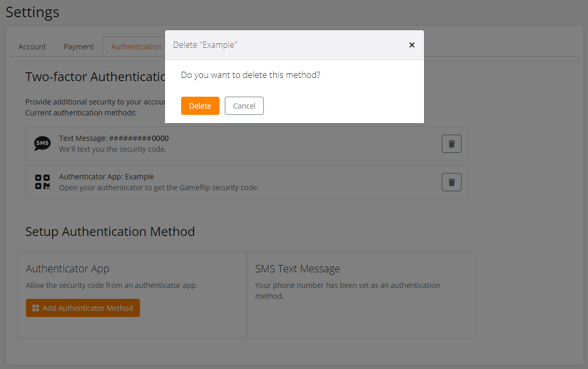Click the Setup Authentication Method heading
The height and width of the screenshot is (369, 588).
click(110, 232)
